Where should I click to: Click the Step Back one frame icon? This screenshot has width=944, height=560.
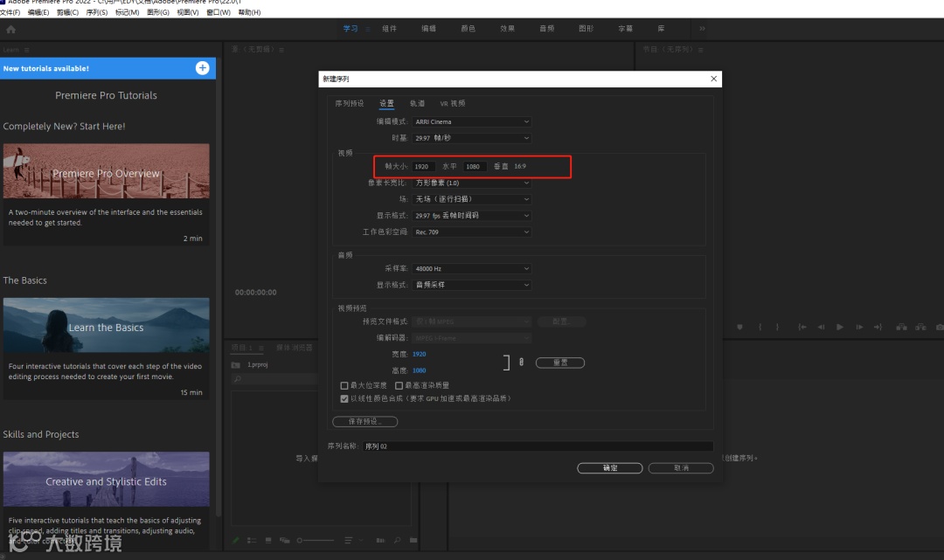(821, 328)
